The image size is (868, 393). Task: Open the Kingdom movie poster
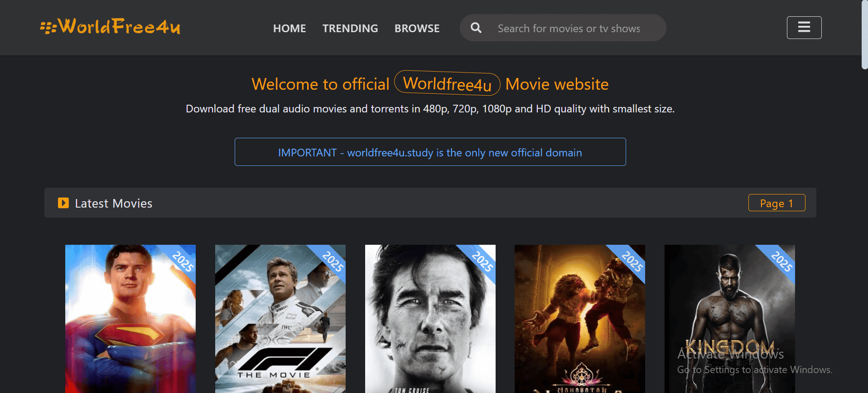729,317
